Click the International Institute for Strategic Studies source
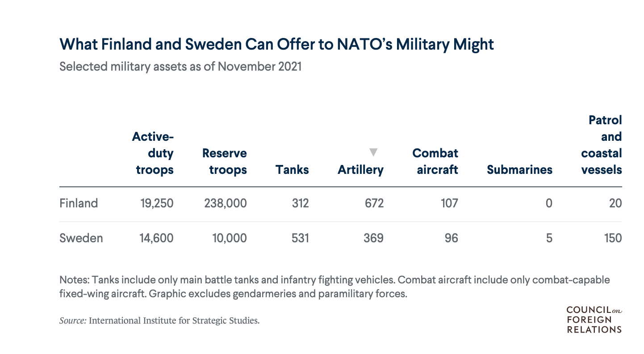This screenshot has height=354, width=644. point(174,320)
